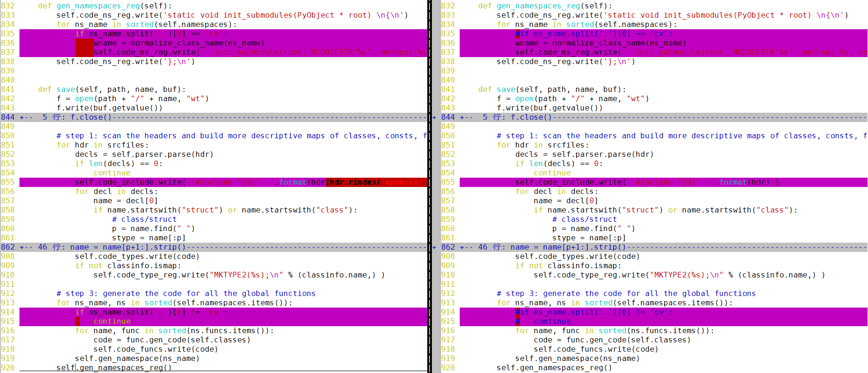Click 'if ns_name.split' line 914 in left pane

(x=151, y=312)
